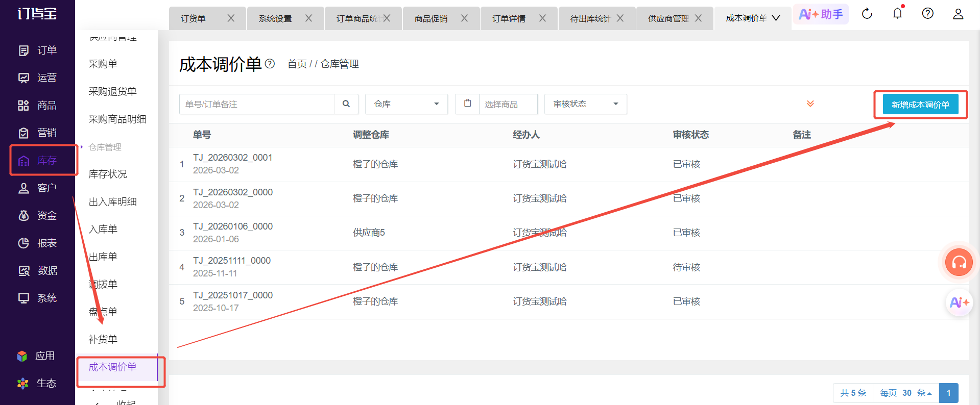Close the 供应商管理 tab
980x405 pixels.
(698, 18)
